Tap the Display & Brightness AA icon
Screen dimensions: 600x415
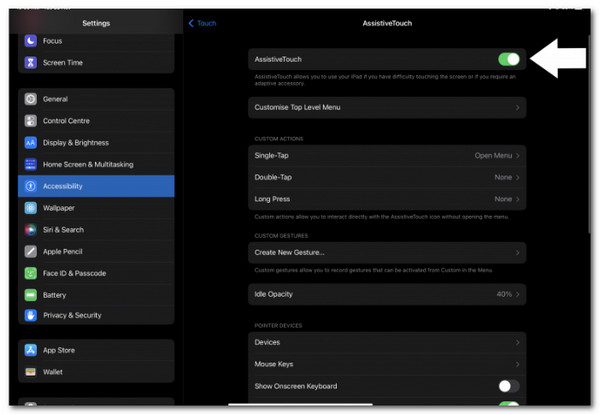(31, 143)
